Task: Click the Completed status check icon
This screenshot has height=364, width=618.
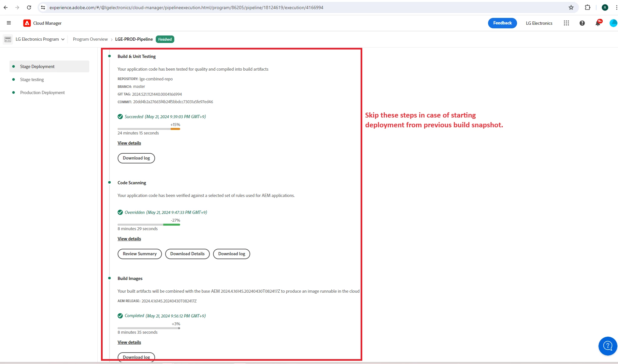Action: point(120,316)
